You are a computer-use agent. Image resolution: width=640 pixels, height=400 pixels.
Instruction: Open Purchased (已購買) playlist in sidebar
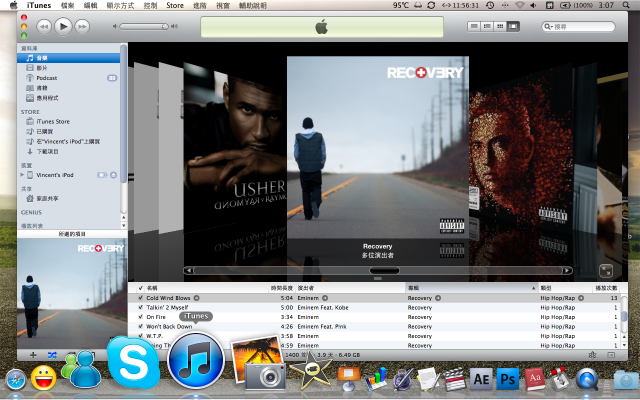[x=44, y=131]
